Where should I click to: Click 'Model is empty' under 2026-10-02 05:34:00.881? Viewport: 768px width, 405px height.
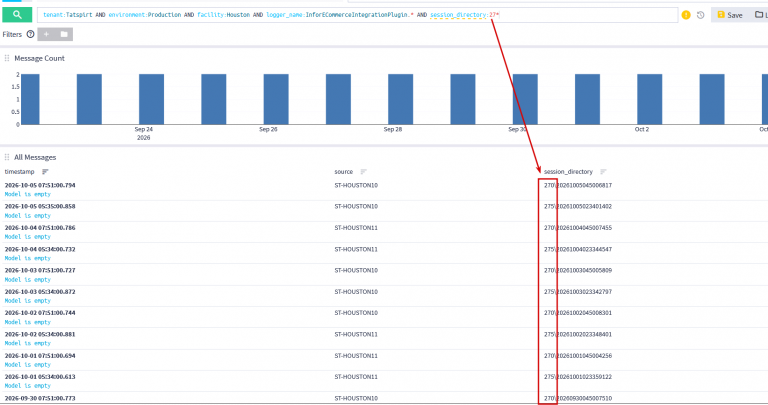click(x=28, y=343)
